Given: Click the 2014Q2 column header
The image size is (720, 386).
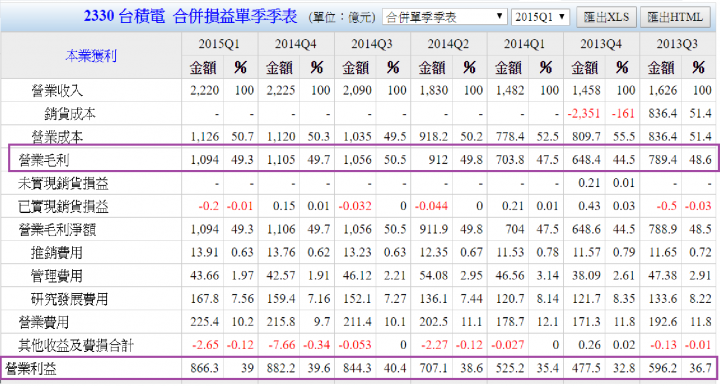Looking at the screenshot, I should [x=448, y=44].
